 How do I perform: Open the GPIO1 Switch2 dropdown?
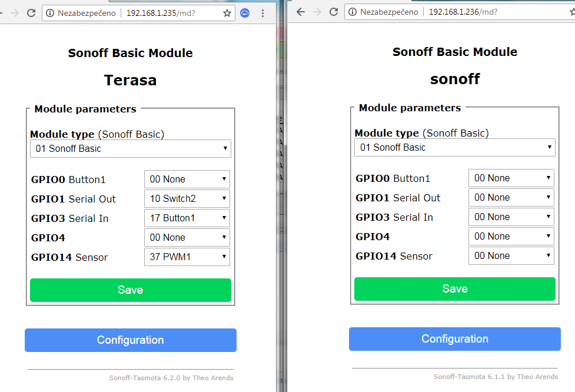coord(187,198)
